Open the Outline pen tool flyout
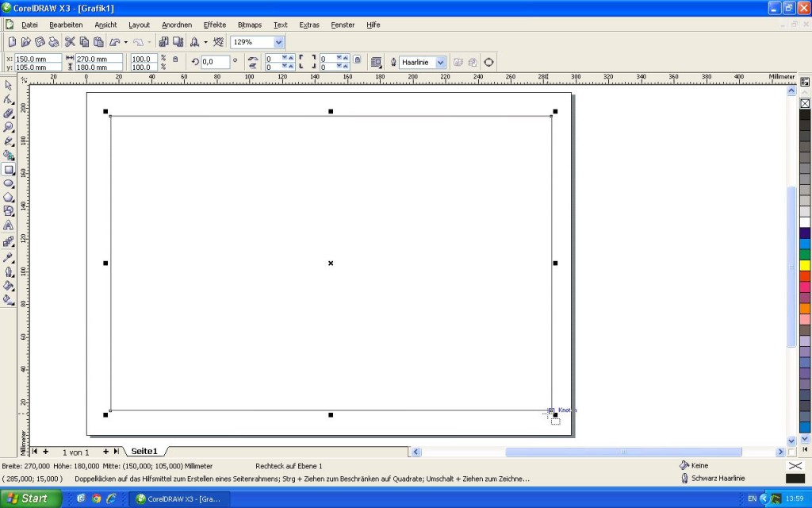 pos(8,271)
